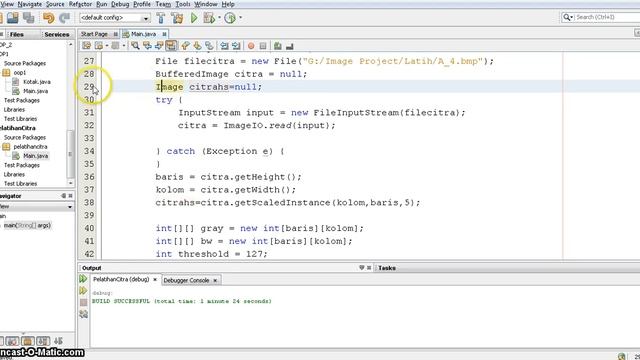The image size is (640, 360).
Task: Click the Uncomment icon in editor toolbar
Action: click(290, 46)
